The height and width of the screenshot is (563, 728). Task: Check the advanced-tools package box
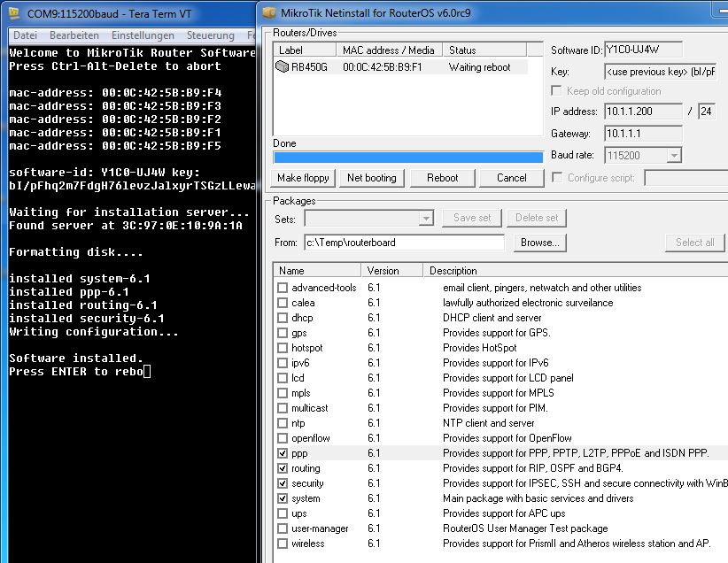(283, 288)
